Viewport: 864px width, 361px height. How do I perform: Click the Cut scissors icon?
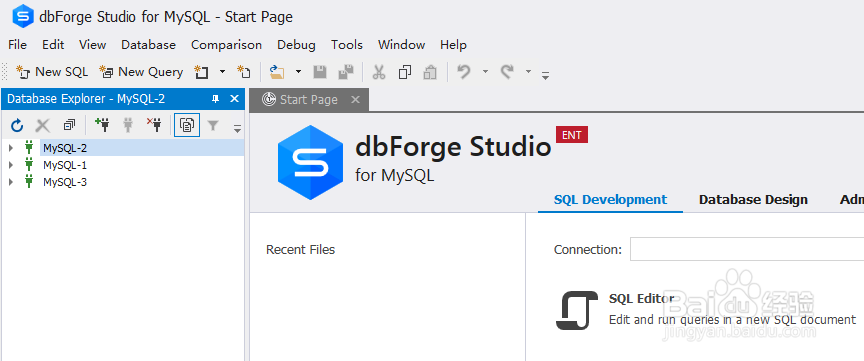(x=379, y=72)
